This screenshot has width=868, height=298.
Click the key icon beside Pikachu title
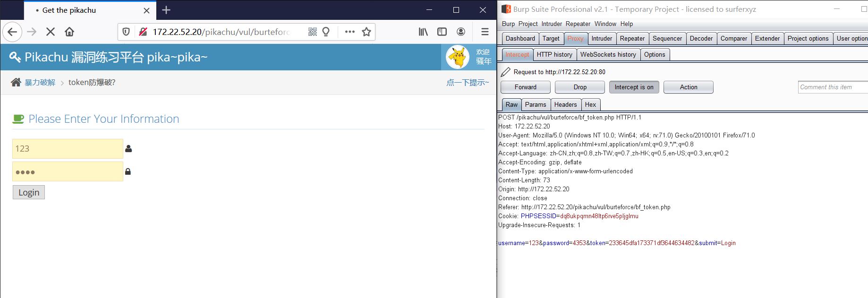point(15,57)
